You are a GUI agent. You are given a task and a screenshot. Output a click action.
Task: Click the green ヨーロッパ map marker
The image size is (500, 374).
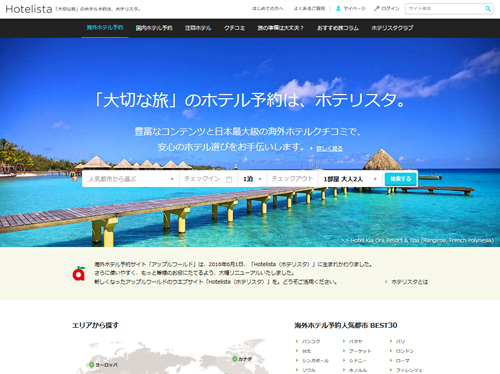91,365
